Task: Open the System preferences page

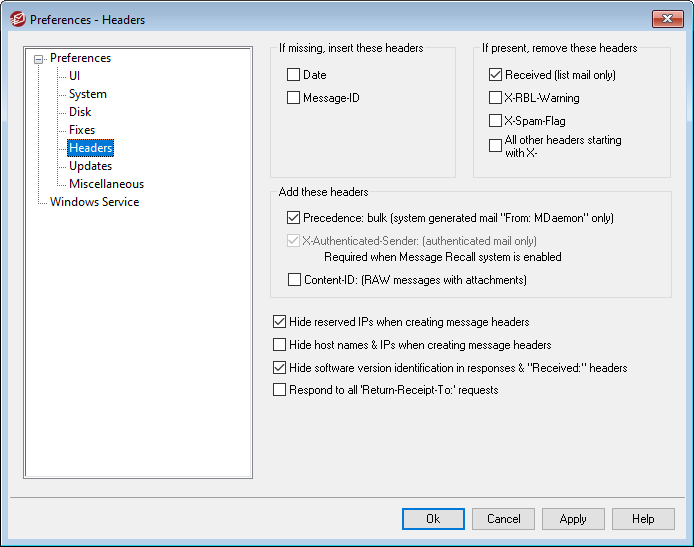Action: [x=88, y=94]
